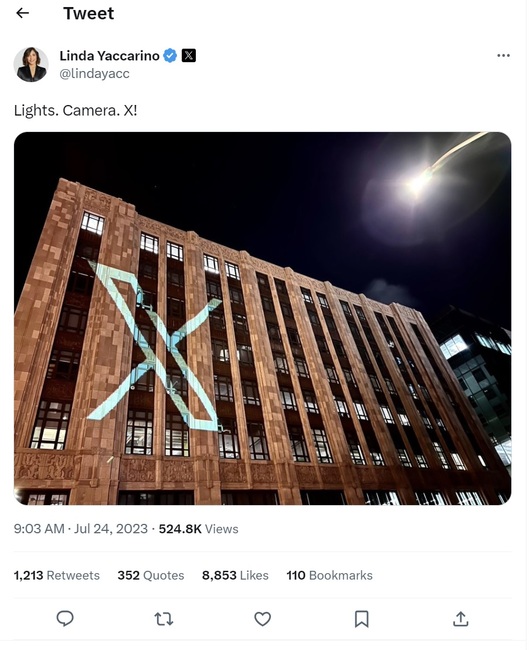The width and height of the screenshot is (530, 650).
Task: Open the three-dot more options menu
Action: [503, 56]
